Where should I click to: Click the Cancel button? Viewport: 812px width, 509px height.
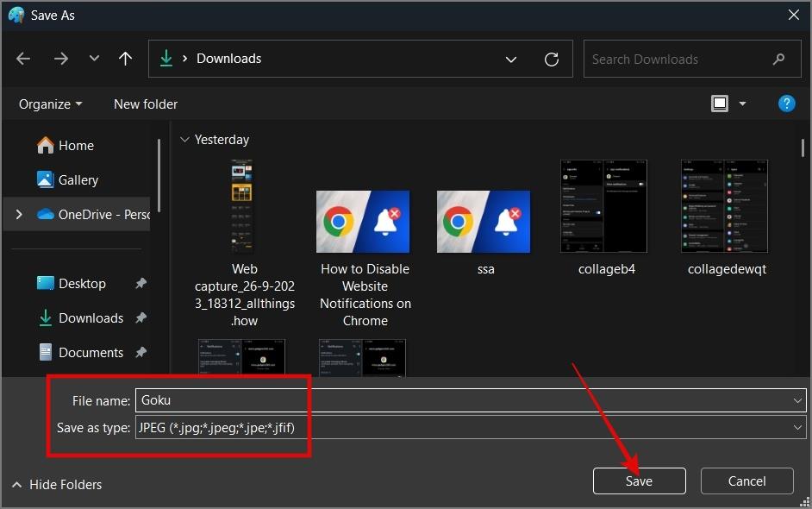pyautogui.click(x=746, y=481)
